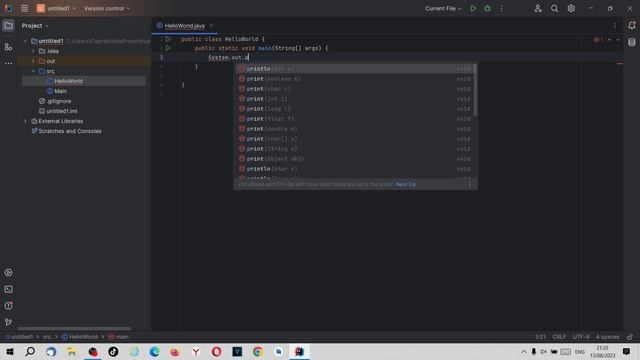
Task: Open the main hamburger menu
Action: pos(24,8)
